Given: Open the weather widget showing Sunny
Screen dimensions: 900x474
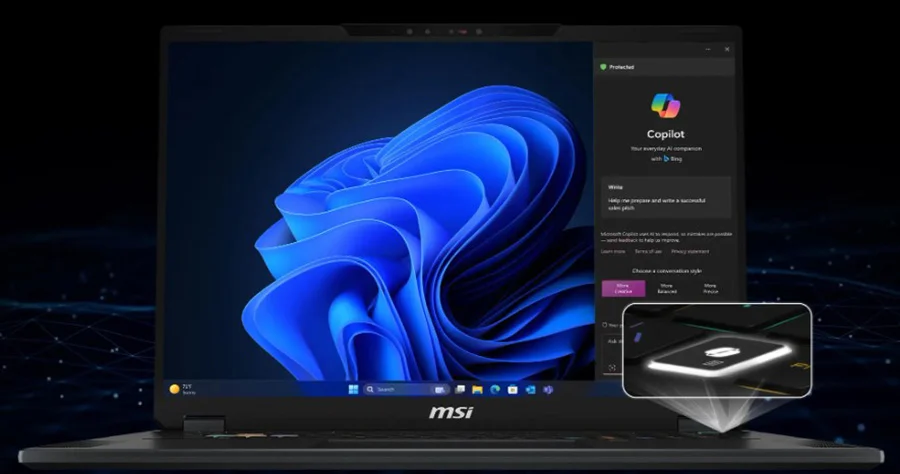Looking at the screenshot, I should coord(183,389).
